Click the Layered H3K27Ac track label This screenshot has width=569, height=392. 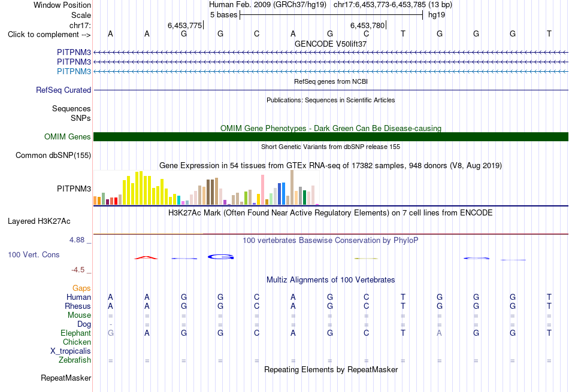pyautogui.click(x=39, y=221)
